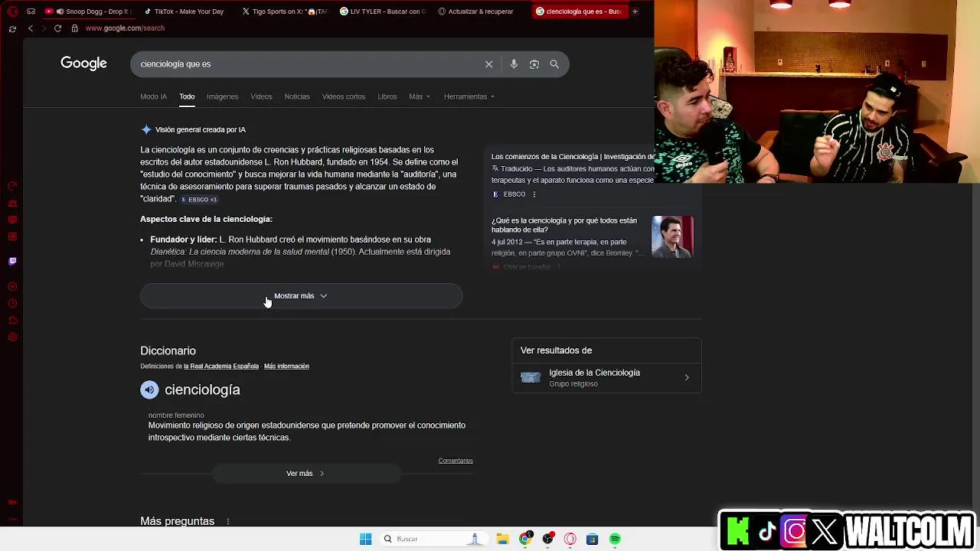980x551 pixels.
Task: Switch to Actualizar & recuperar tab
Action: point(481,11)
